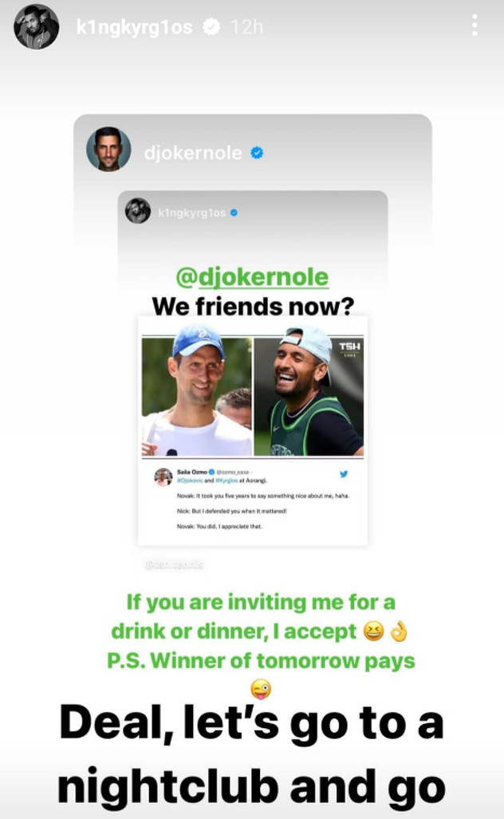Tap the Kyrgios laughing photo
504x819 pixels.
pos(309,397)
